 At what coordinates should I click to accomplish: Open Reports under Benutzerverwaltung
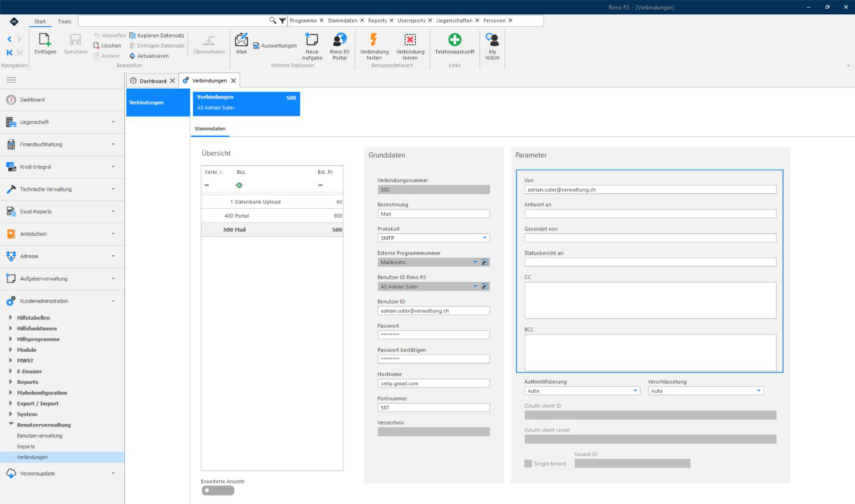(x=26, y=446)
